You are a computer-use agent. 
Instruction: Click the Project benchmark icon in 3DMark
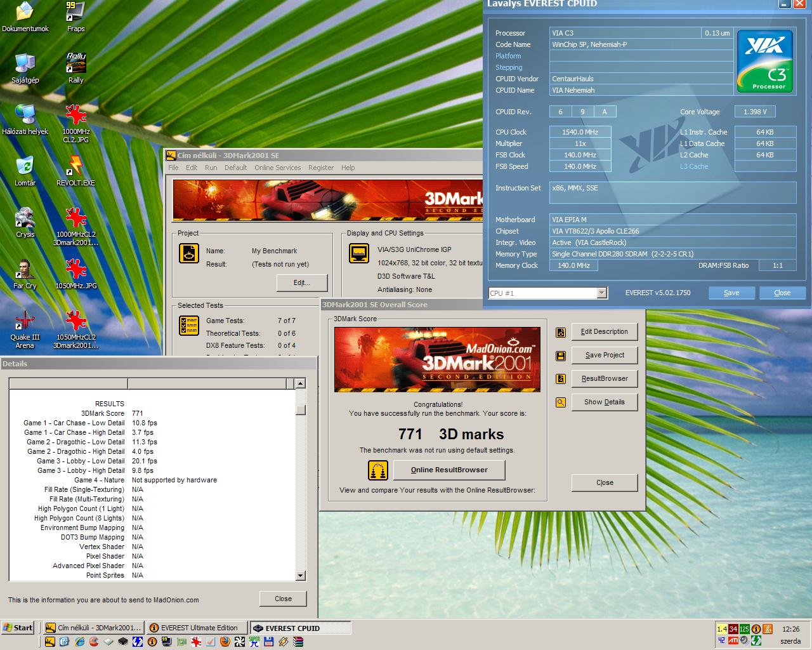pos(189,254)
